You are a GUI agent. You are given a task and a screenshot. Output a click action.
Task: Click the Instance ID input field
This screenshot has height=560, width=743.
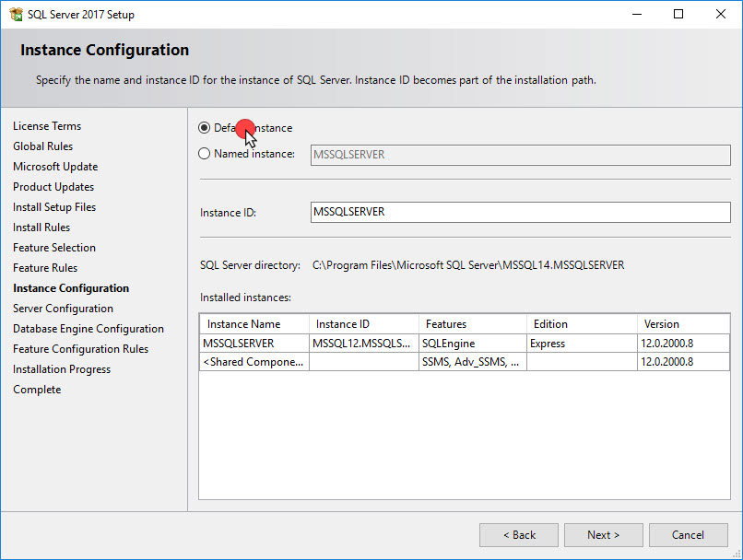click(520, 212)
